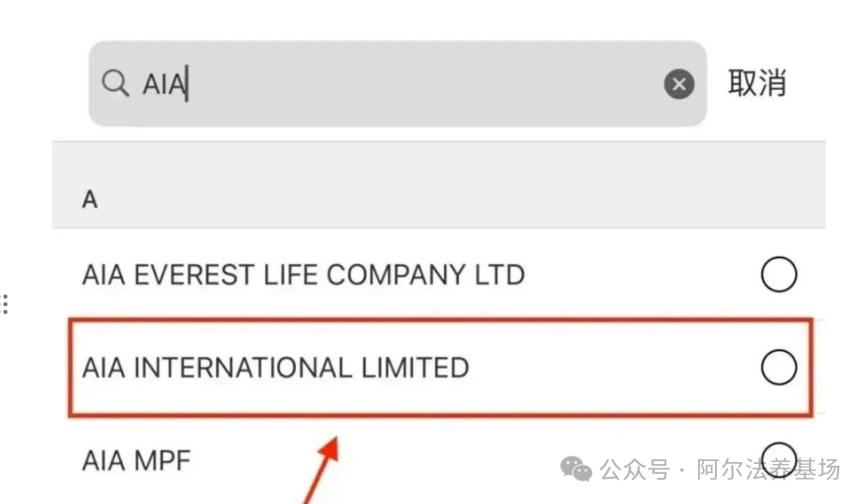
Task: Choose the AIA INTERNATIONAL LIMITED row label
Action: (x=275, y=368)
